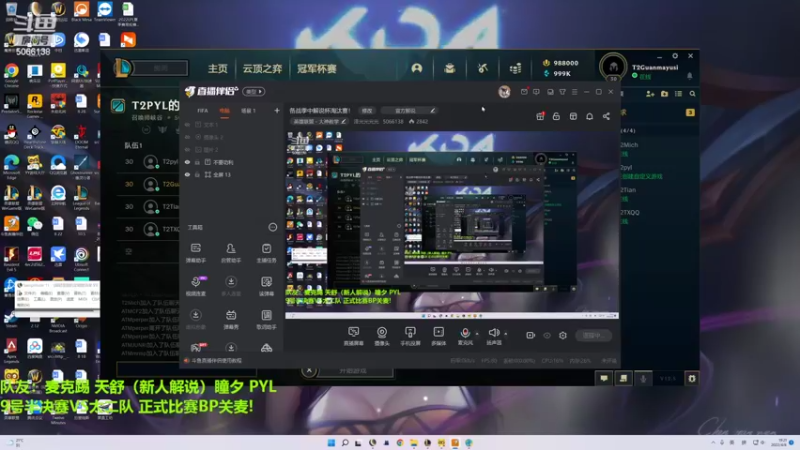Open the 弹幕助手 tool
The width and height of the screenshot is (800, 450).
[195, 253]
